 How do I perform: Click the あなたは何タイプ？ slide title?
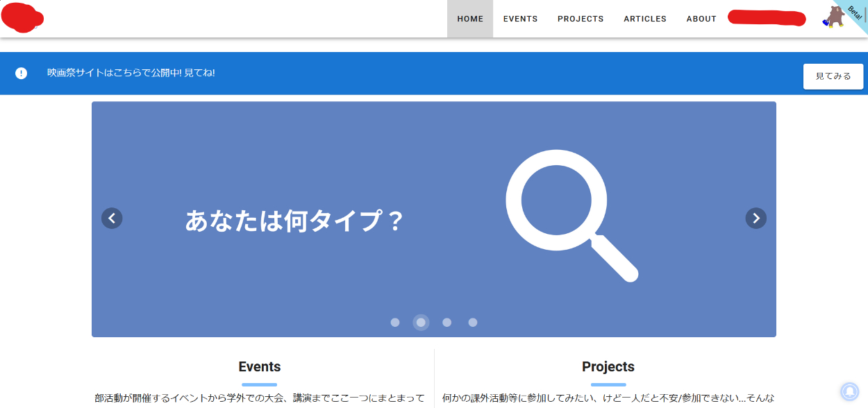click(294, 221)
